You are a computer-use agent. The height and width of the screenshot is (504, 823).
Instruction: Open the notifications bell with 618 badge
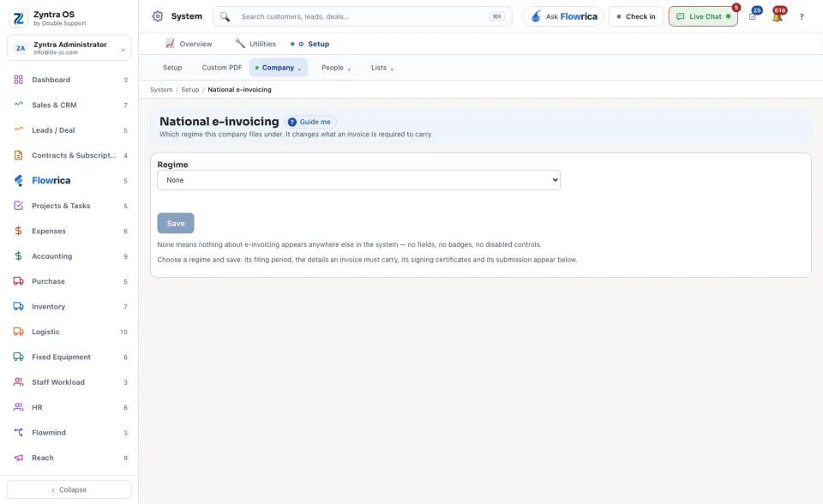(778, 16)
